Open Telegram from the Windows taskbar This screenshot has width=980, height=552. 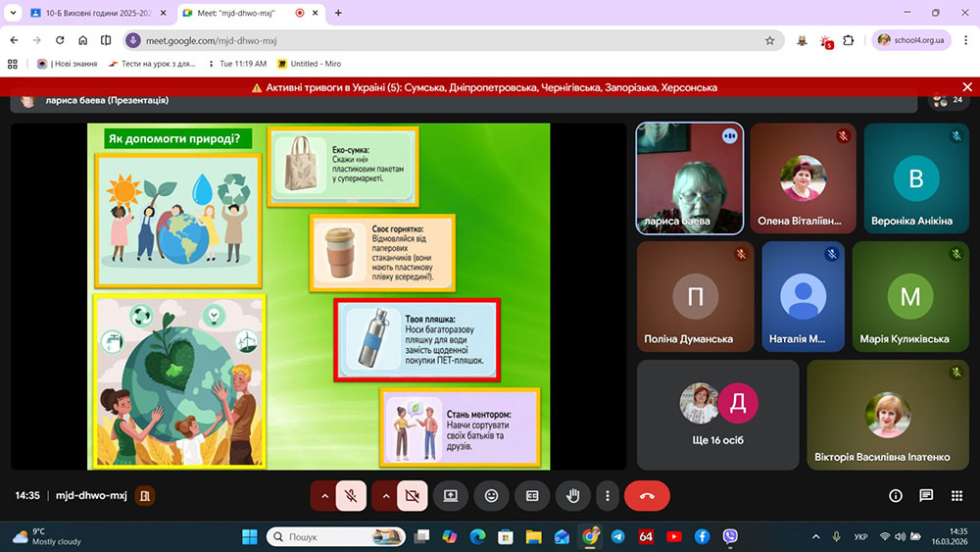[617, 536]
